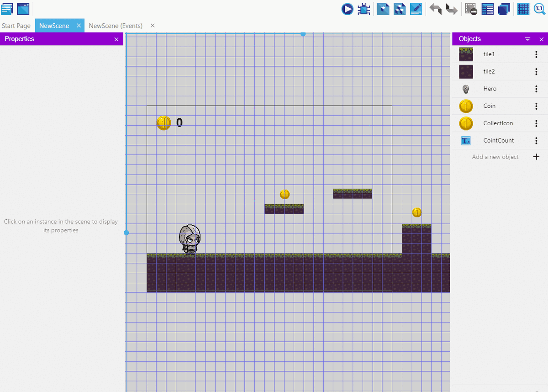Image resolution: width=548 pixels, height=392 pixels.
Task: Open the layers editor icon
Action: pyautogui.click(x=504, y=9)
